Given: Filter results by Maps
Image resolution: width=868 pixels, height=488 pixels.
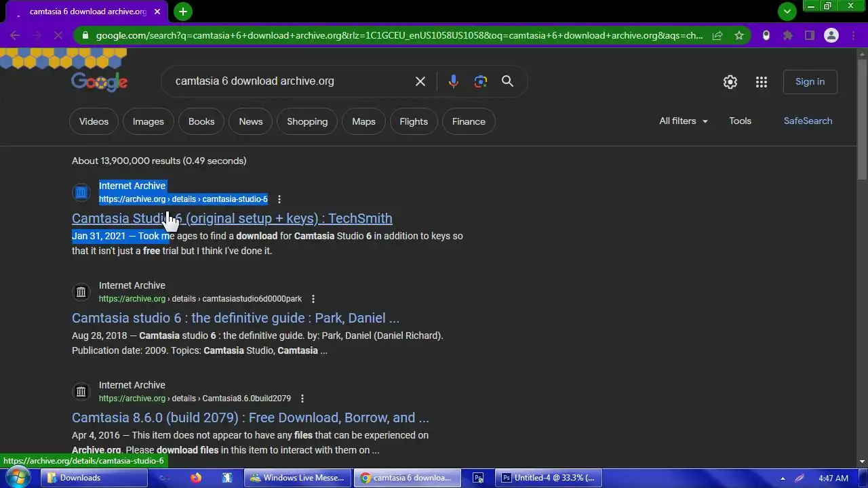Looking at the screenshot, I should (x=363, y=121).
